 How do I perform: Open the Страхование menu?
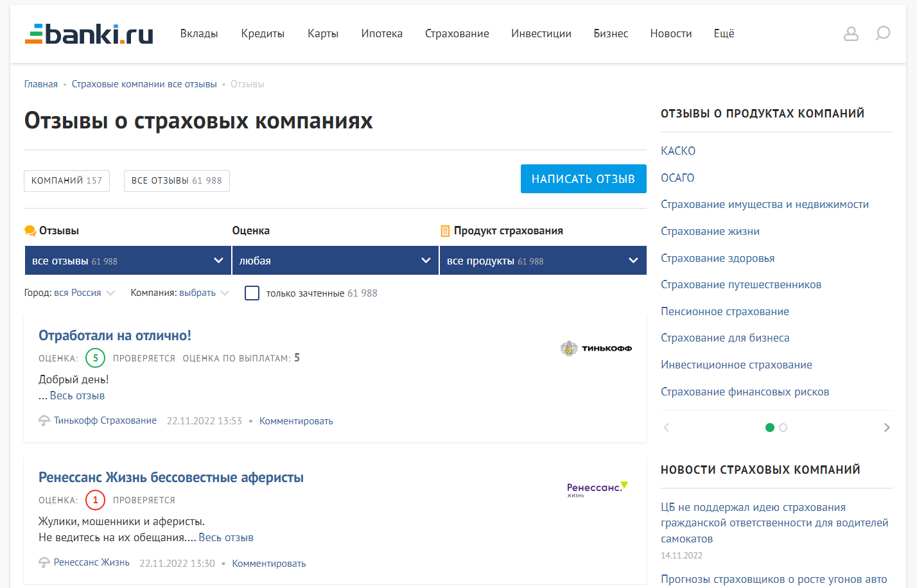point(457,33)
